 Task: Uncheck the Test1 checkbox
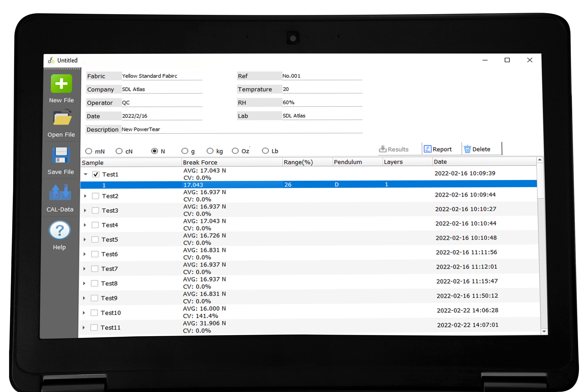coord(96,174)
